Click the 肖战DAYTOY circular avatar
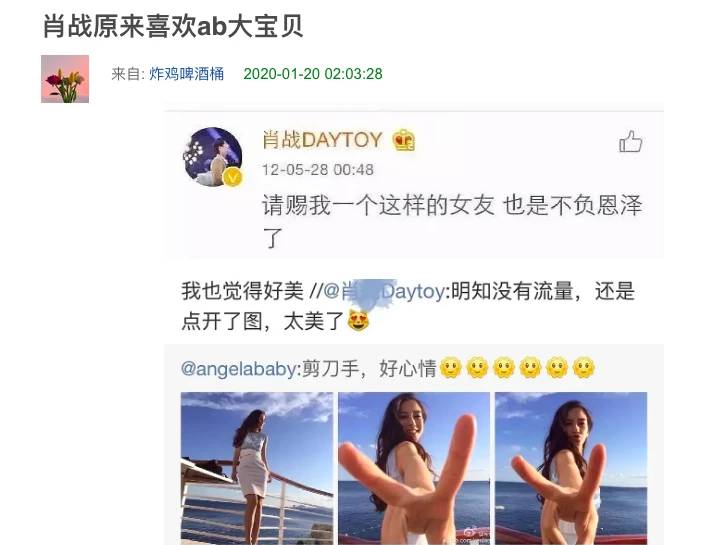The width and height of the screenshot is (708, 545). click(x=213, y=156)
